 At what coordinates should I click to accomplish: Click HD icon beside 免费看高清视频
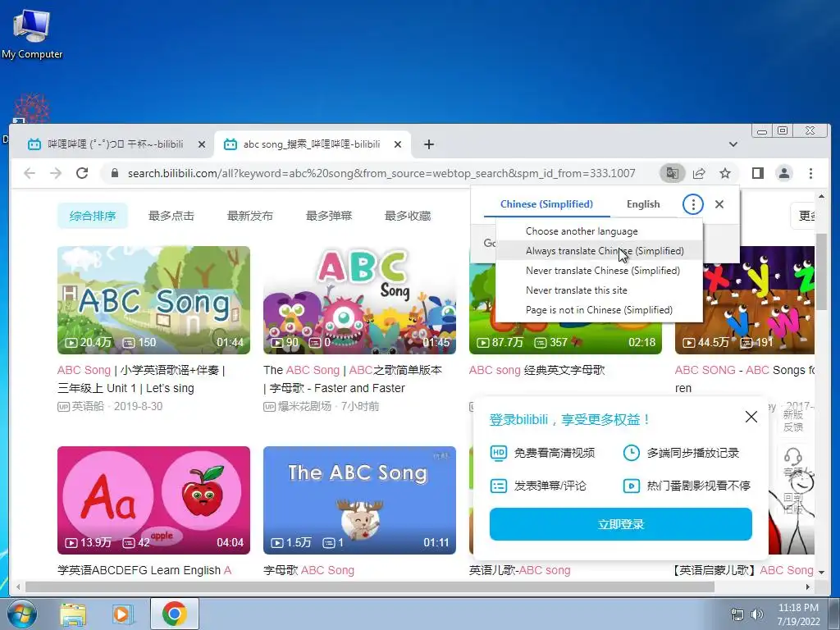point(498,453)
